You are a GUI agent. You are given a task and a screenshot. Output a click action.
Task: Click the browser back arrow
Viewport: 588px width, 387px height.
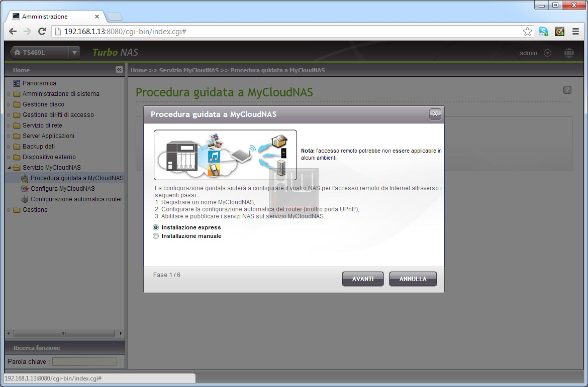[x=13, y=32]
